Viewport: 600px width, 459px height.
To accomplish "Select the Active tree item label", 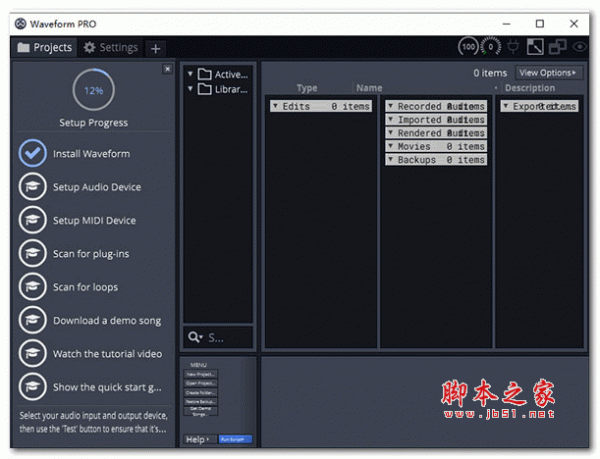I will [231, 74].
